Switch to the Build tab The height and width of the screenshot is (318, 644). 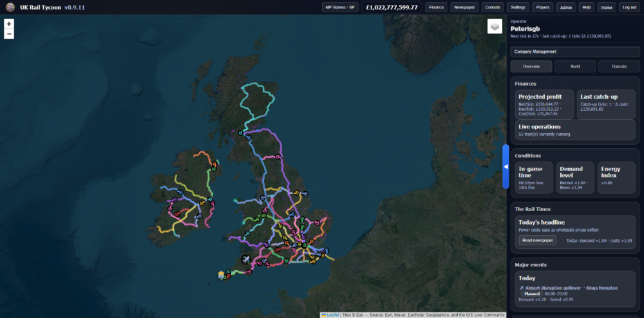pos(575,66)
